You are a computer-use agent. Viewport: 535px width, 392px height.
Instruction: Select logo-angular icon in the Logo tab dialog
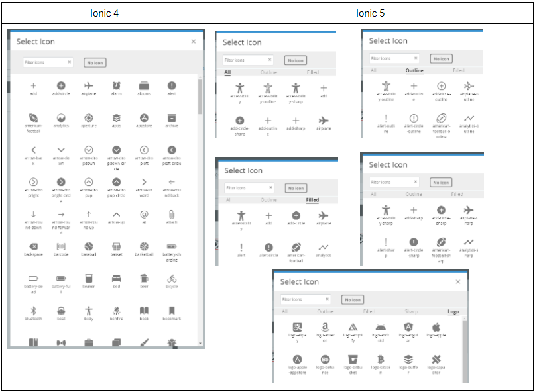coord(408,328)
